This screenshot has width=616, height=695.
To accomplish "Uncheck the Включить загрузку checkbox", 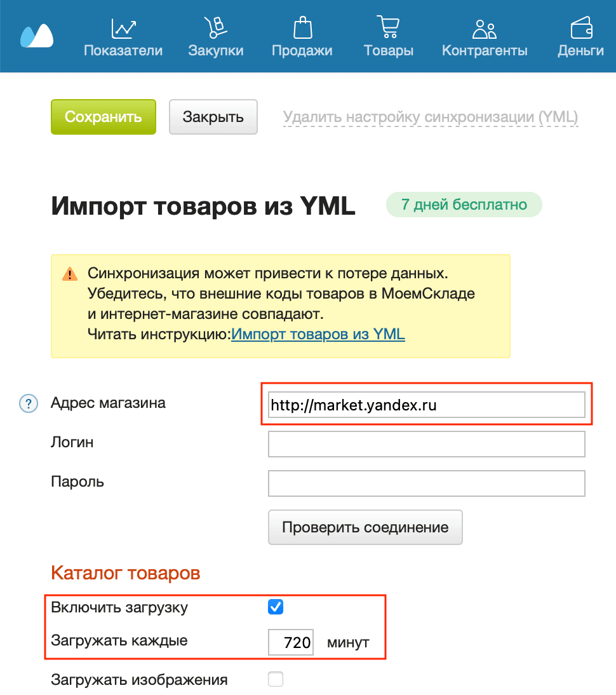I will tap(275, 607).
